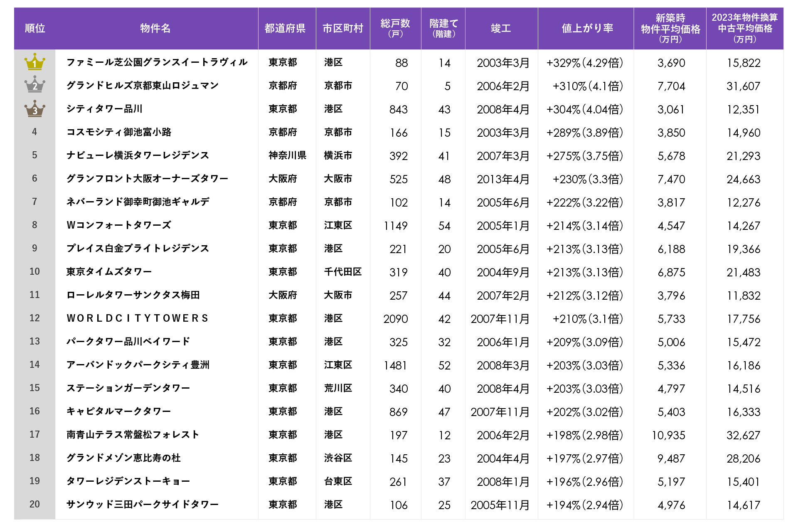Click the 32,627 used average price
This screenshot has height=532, width=798.
(x=744, y=435)
